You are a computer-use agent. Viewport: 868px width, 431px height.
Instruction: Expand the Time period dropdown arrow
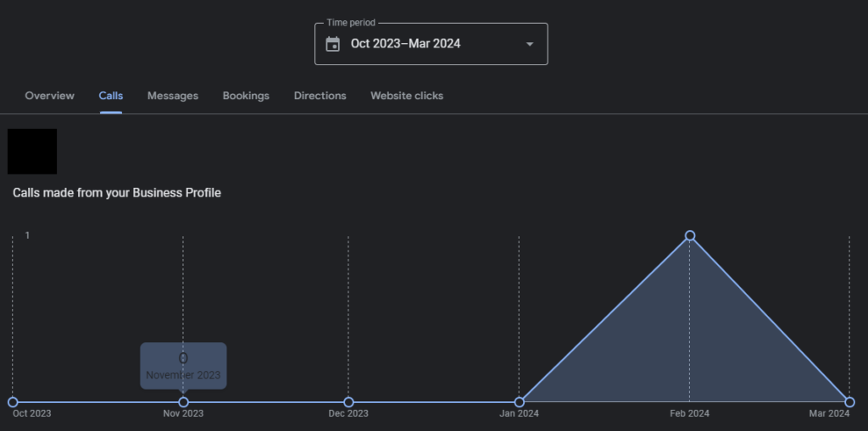pos(530,44)
